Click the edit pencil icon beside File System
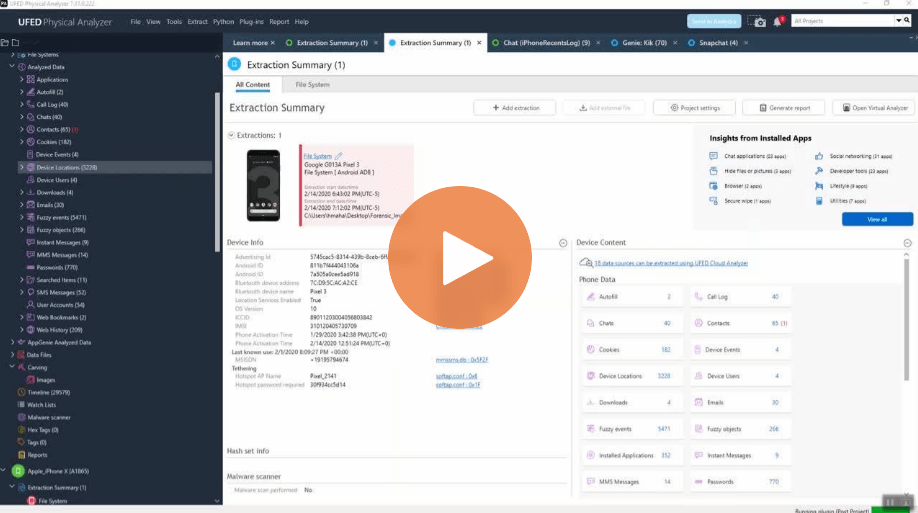918x513 pixels. (x=338, y=156)
